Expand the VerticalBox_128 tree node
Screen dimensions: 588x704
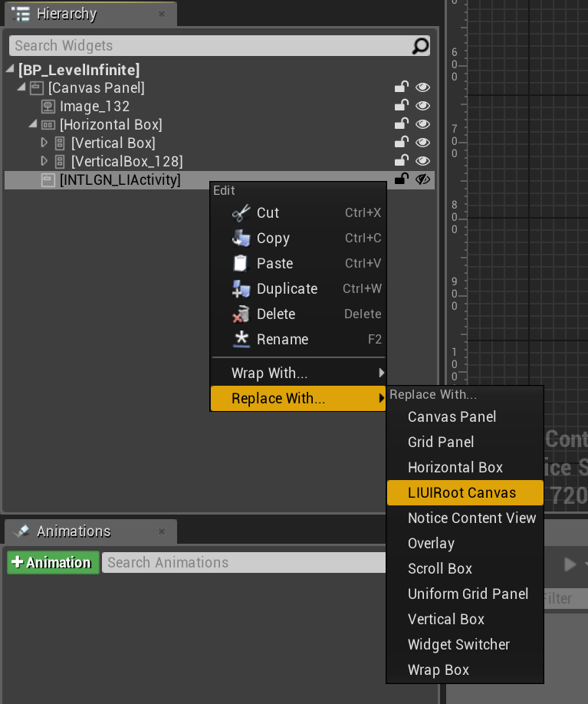44,161
